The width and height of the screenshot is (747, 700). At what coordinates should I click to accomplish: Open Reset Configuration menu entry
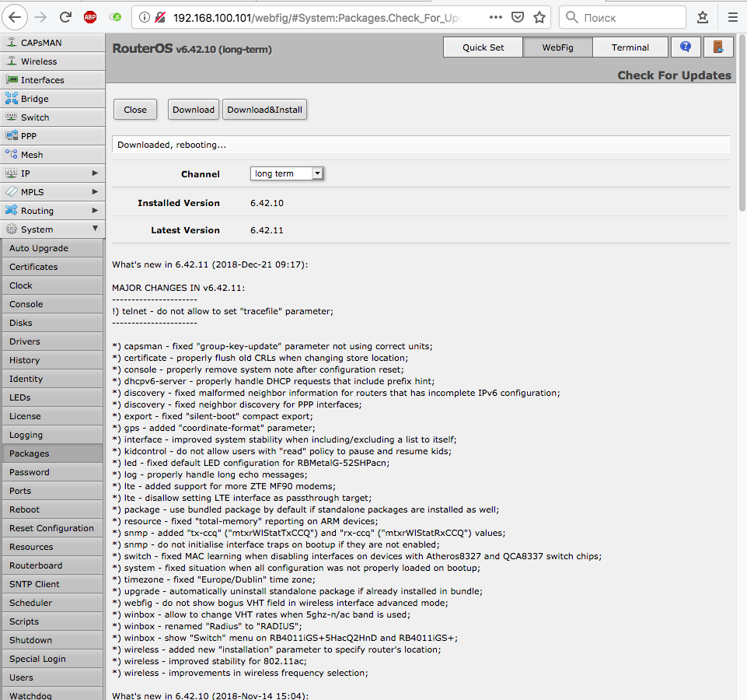point(52,528)
